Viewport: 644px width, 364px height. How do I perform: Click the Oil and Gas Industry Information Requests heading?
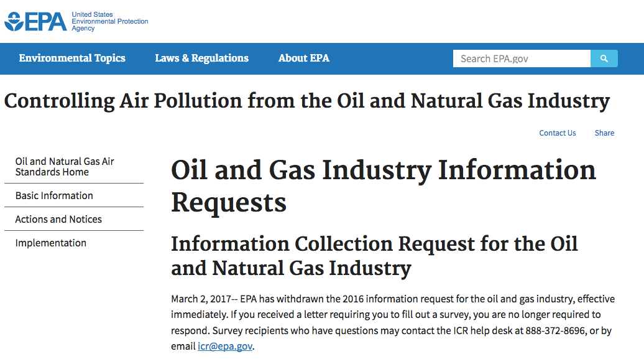pyautogui.click(x=383, y=186)
